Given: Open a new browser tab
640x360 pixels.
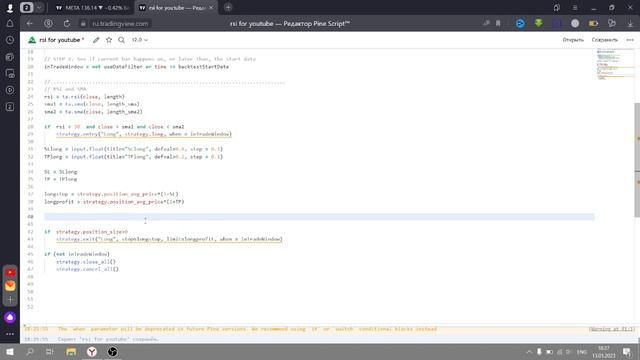Looking at the screenshot, I should [x=228, y=7].
